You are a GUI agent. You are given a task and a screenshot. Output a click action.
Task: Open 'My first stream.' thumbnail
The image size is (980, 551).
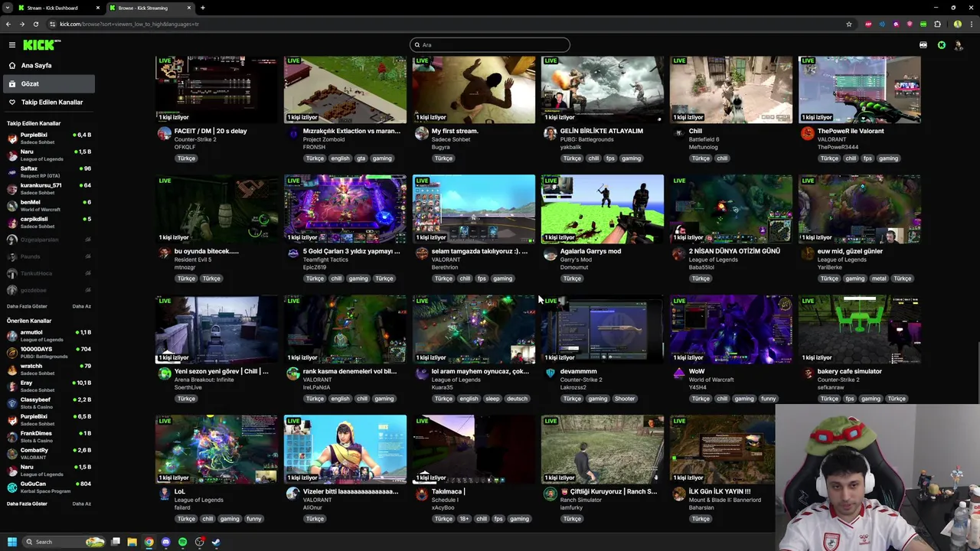474,89
